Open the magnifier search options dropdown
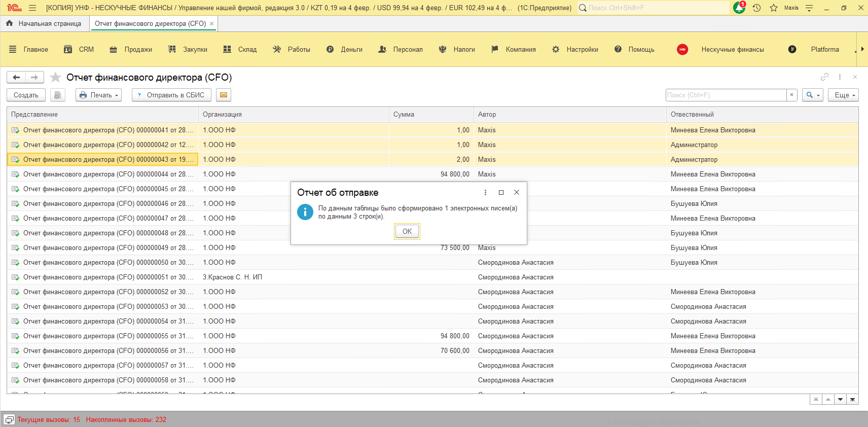 (812, 95)
